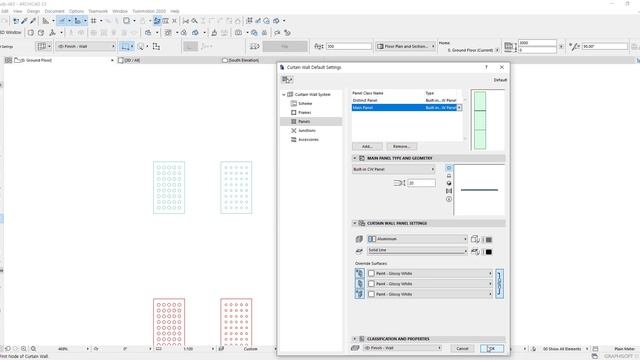
Task: Click the Add... button
Action: click(x=367, y=146)
